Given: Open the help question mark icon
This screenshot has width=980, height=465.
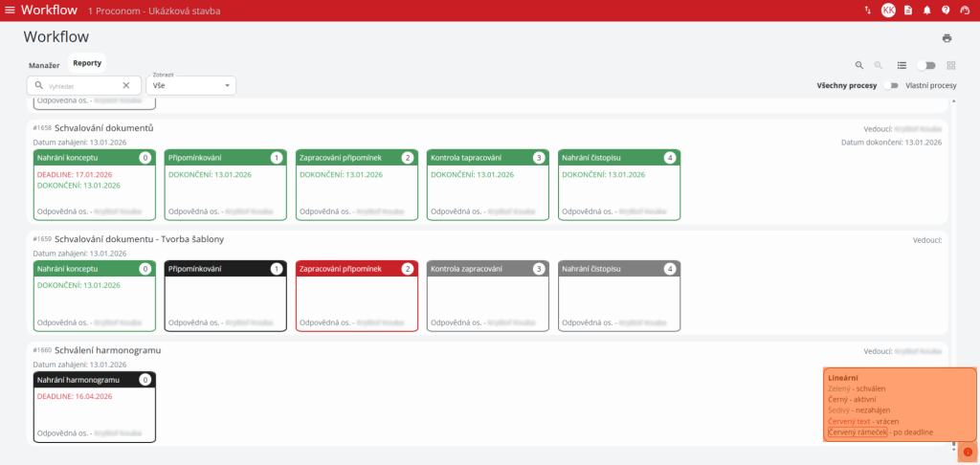Looking at the screenshot, I should click(x=946, y=11).
